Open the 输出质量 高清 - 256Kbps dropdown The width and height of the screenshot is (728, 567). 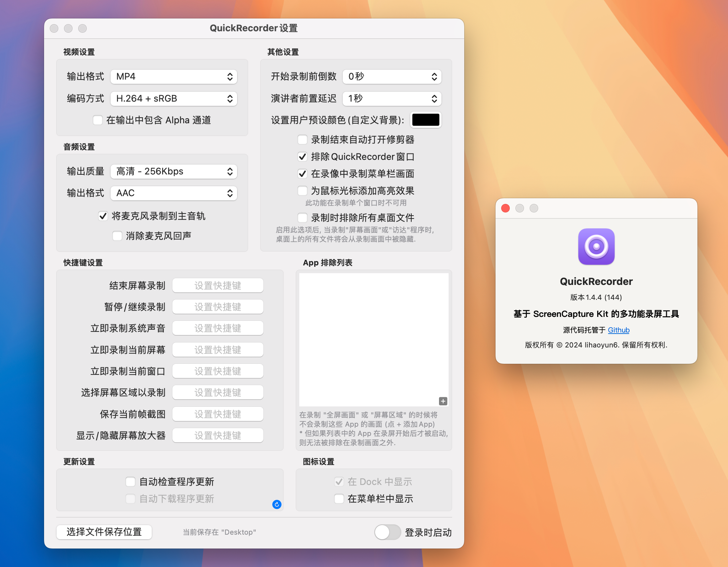click(174, 172)
